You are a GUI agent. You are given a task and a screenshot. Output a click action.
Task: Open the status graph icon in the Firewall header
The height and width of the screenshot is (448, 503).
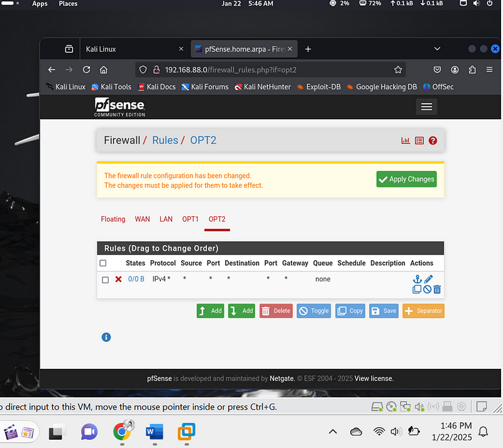coord(406,141)
